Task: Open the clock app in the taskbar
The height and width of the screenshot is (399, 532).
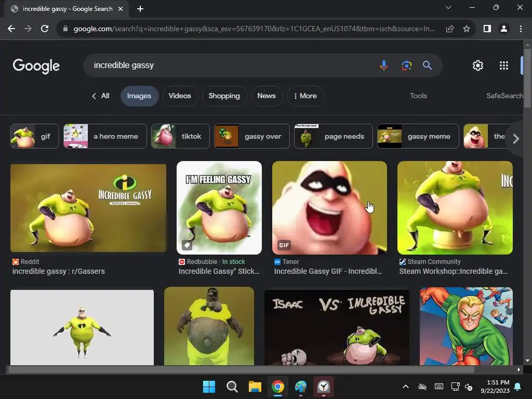Action: point(324,387)
